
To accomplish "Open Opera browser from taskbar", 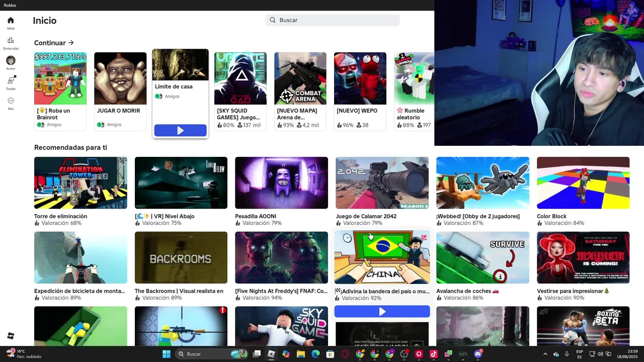I will point(345,354).
